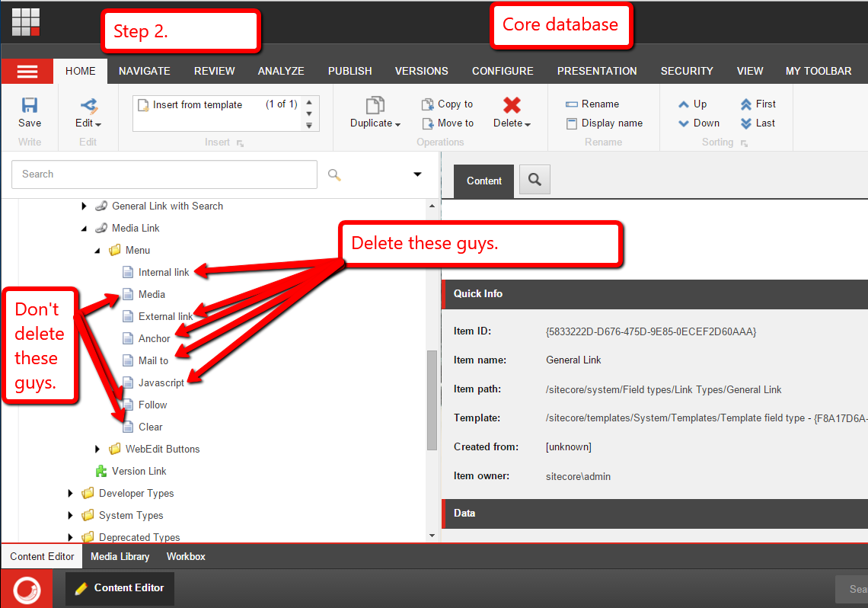This screenshot has width=868, height=608.
Task: Collapse the Media Link tree node
Action: pos(84,228)
